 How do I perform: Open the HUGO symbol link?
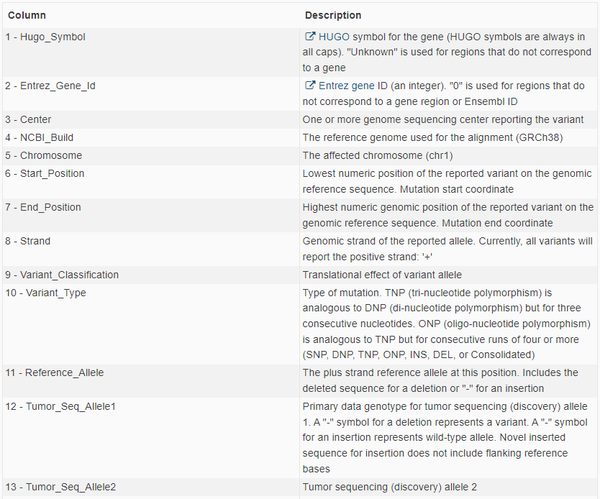336,36
